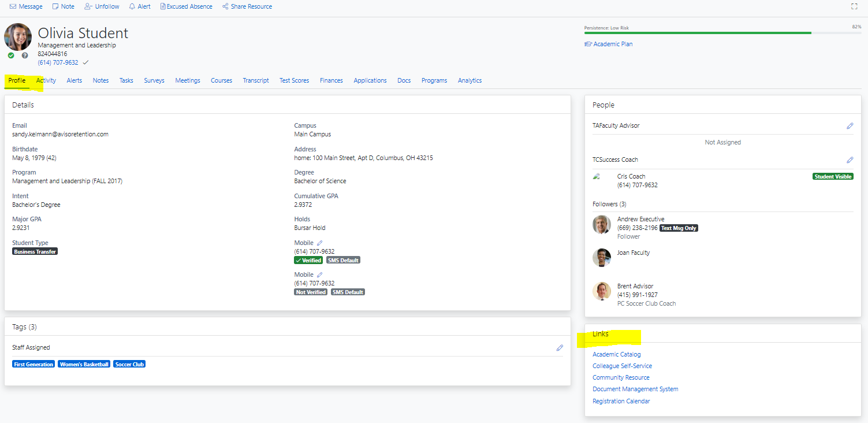Click Brent Advisor's avatar
This screenshot has height=423, width=868.
tap(602, 291)
